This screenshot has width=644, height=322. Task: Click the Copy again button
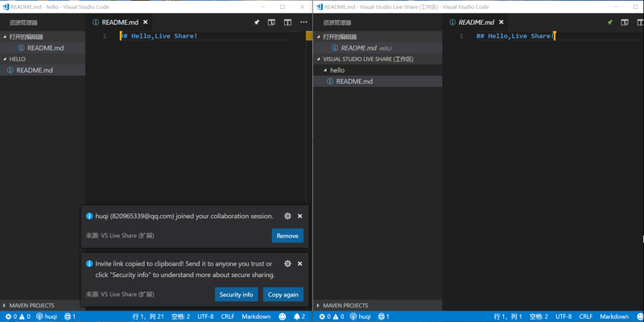point(283,295)
